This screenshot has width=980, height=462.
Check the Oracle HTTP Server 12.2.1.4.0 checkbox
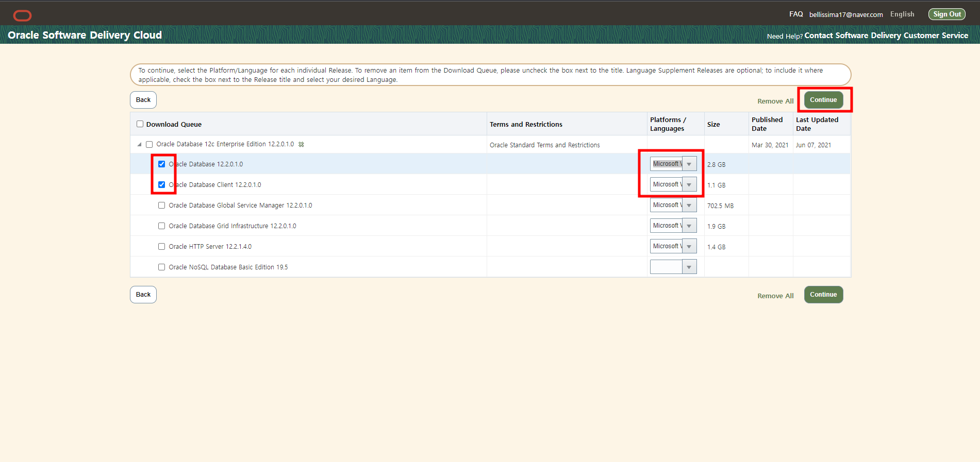(162, 247)
